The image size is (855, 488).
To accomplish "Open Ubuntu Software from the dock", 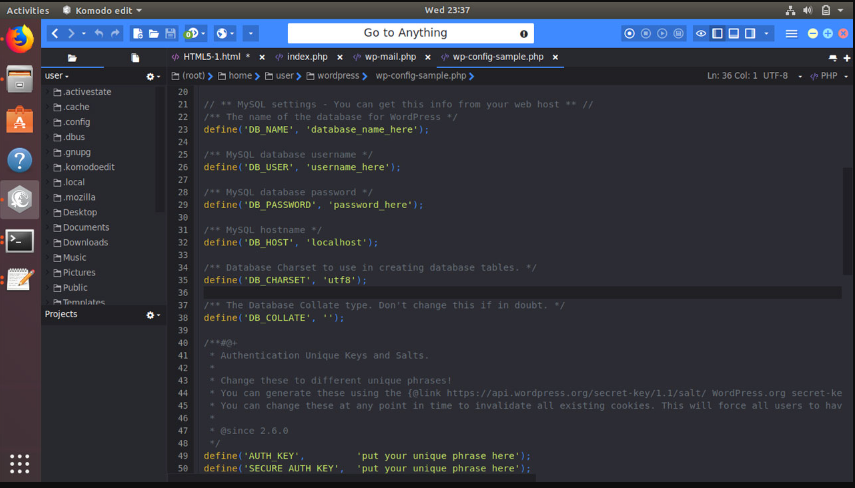I will pos(20,119).
